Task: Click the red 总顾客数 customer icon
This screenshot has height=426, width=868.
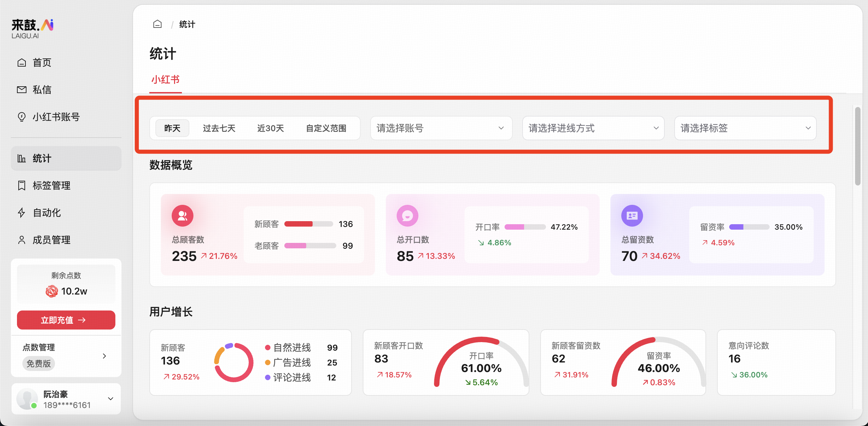Action: (182, 216)
